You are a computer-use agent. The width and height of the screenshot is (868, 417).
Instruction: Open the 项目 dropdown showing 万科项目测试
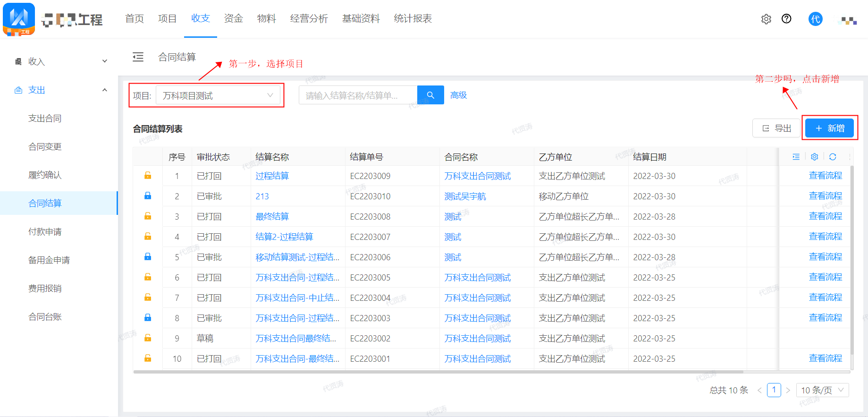(218, 95)
